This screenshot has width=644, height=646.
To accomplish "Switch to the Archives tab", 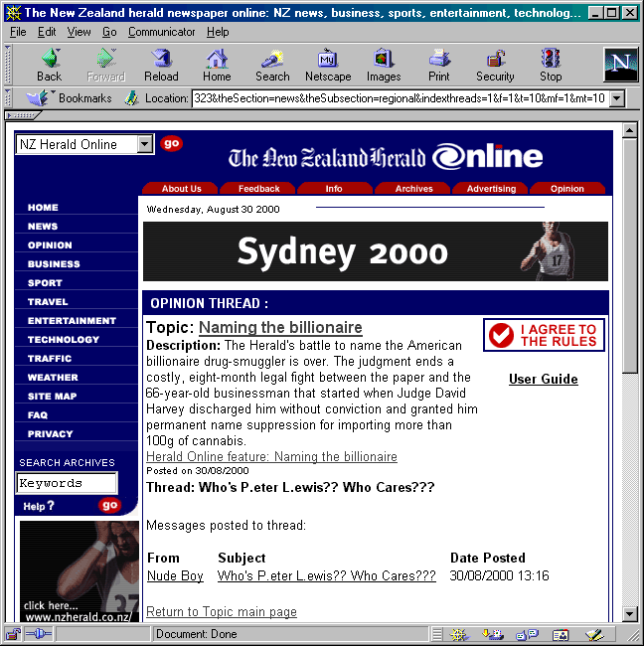I will tap(413, 189).
